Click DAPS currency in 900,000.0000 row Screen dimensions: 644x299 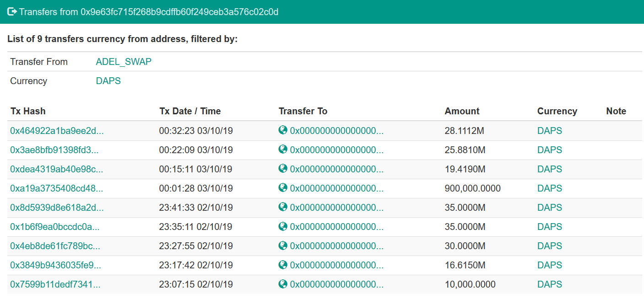click(x=550, y=188)
